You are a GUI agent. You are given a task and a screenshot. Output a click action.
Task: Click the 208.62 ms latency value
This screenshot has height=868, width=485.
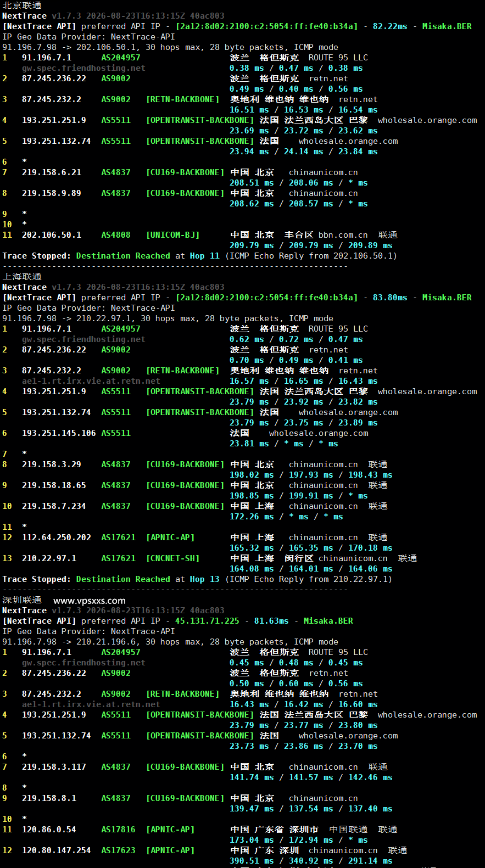pos(252,204)
